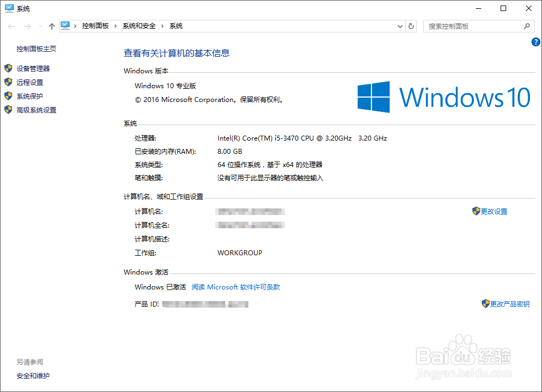Maximize the 系统 window
The width and height of the screenshot is (542, 392).
pos(503,9)
